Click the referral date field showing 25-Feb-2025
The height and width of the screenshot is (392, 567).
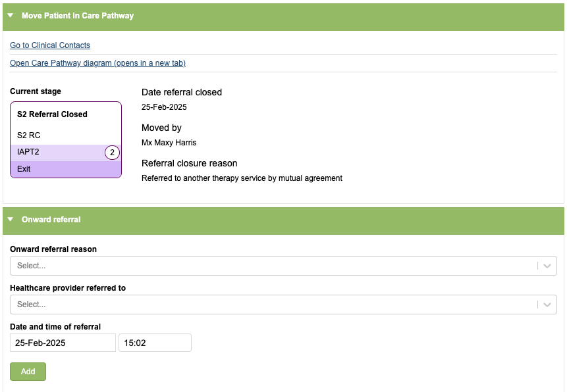coord(63,343)
